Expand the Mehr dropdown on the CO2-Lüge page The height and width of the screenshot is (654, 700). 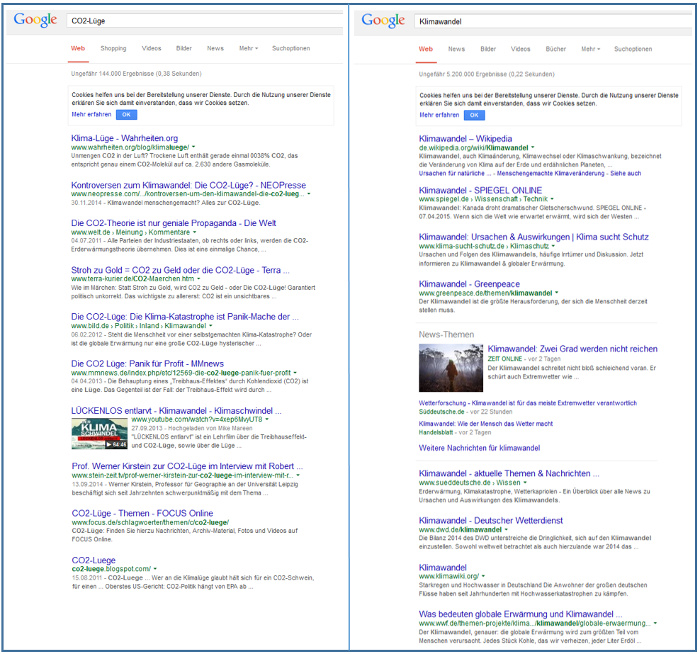point(247,48)
